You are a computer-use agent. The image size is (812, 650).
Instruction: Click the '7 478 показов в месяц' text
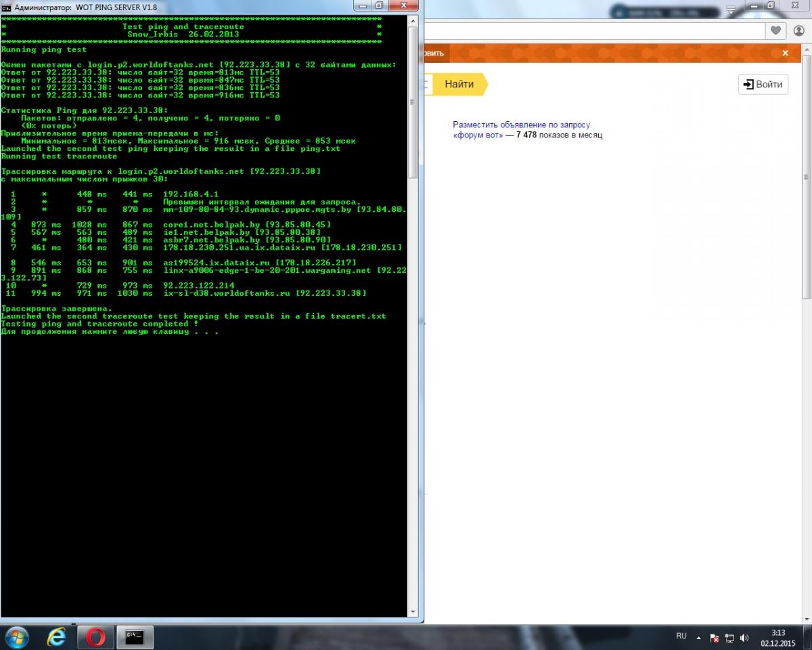tap(559, 135)
